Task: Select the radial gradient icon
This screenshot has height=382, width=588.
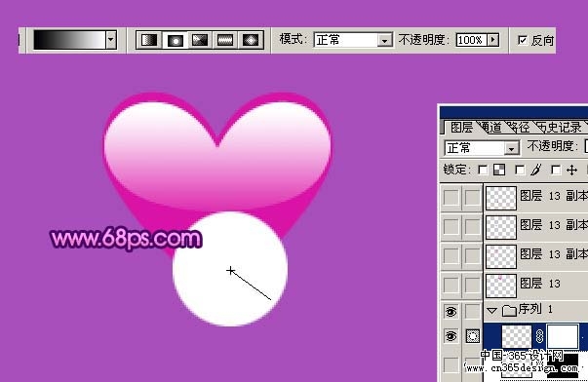Action: (175, 40)
